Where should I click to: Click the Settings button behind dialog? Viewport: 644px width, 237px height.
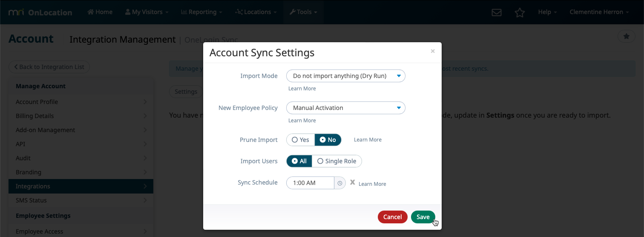[x=186, y=92]
